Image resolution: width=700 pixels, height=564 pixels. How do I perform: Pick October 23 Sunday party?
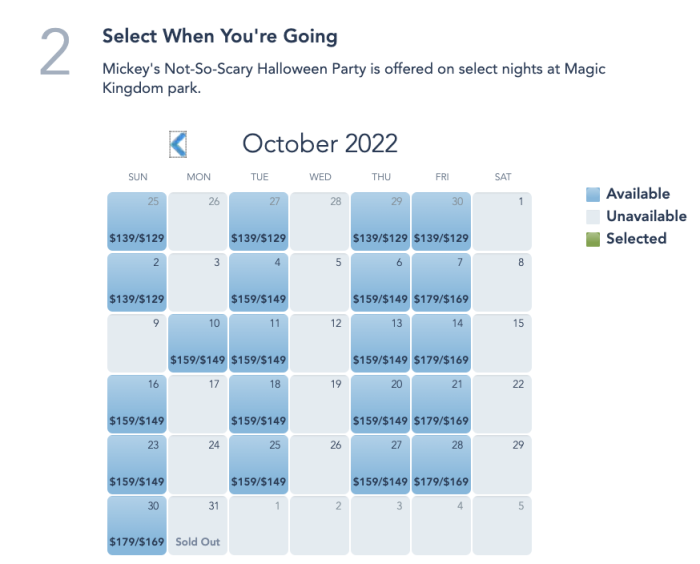(x=137, y=465)
